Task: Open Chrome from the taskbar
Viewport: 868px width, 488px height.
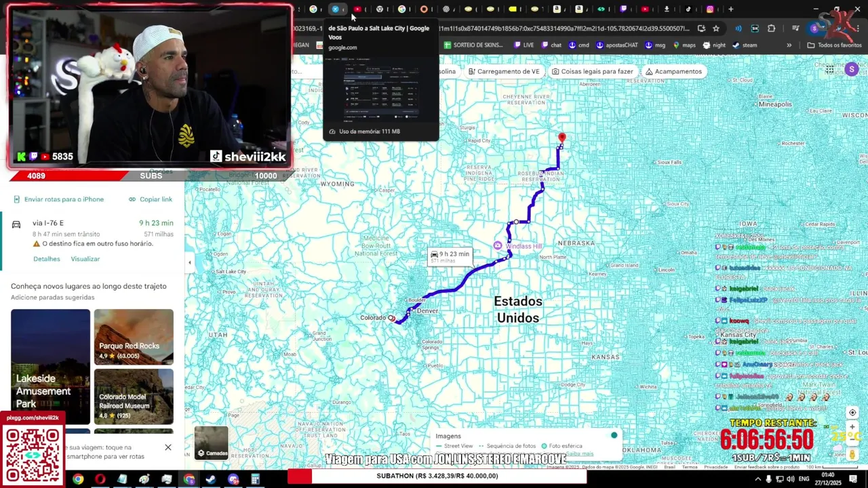Action: (x=78, y=479)
